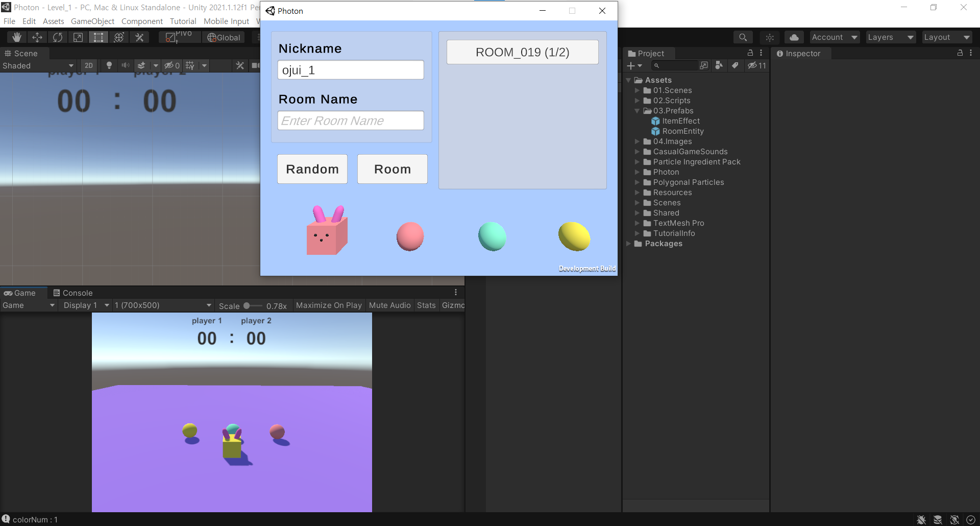Switch to the Console tab
Viewport: 980px width, 526px height.
pos(73,293)
